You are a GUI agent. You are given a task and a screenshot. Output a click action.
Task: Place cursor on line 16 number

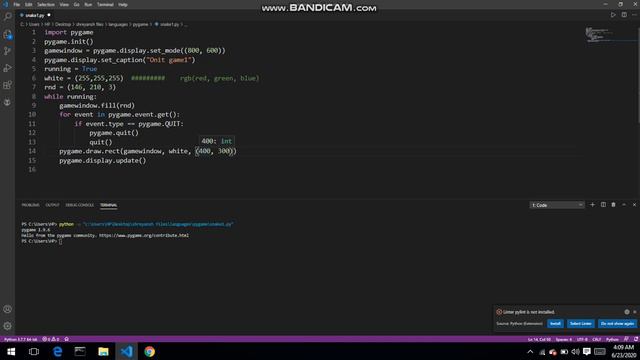pyautogui.click(x=32, y=169)
